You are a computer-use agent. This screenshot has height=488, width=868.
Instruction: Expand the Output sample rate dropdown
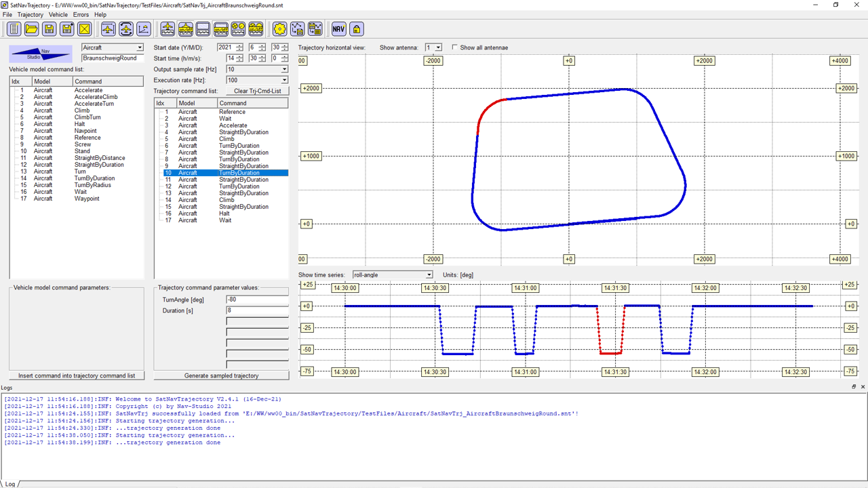tap(284, 69)
